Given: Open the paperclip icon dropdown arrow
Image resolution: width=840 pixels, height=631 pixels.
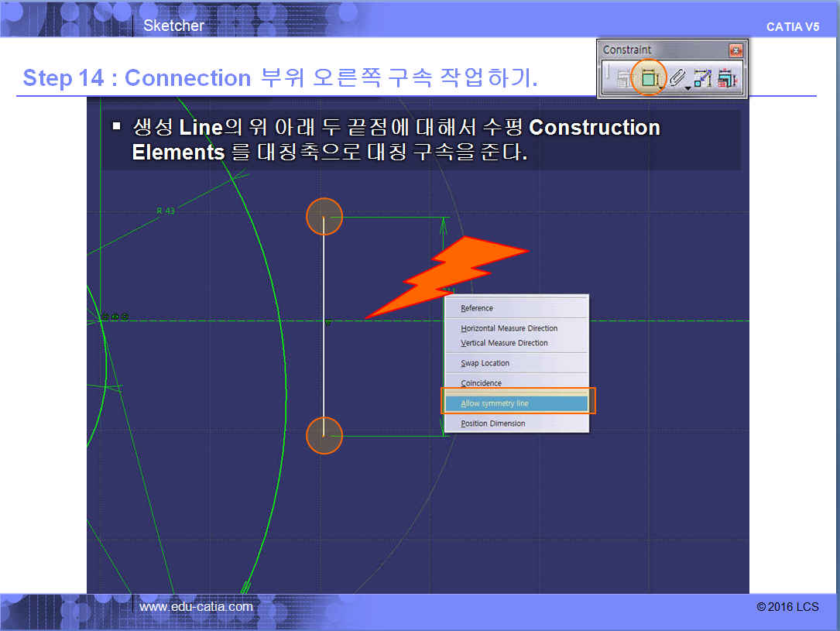Looking at the screenshot, I should coord(687,88).
